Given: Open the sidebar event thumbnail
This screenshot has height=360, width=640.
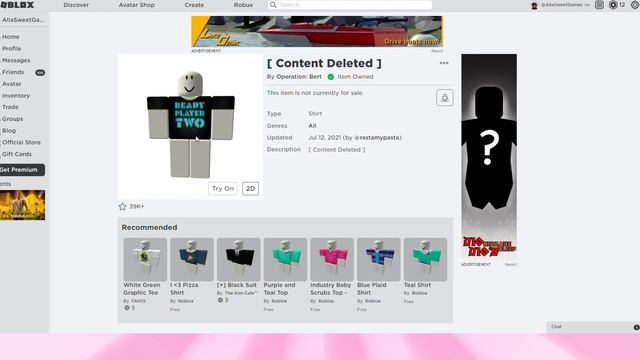Looking at the screenshot, I should [x=22, y=205].
